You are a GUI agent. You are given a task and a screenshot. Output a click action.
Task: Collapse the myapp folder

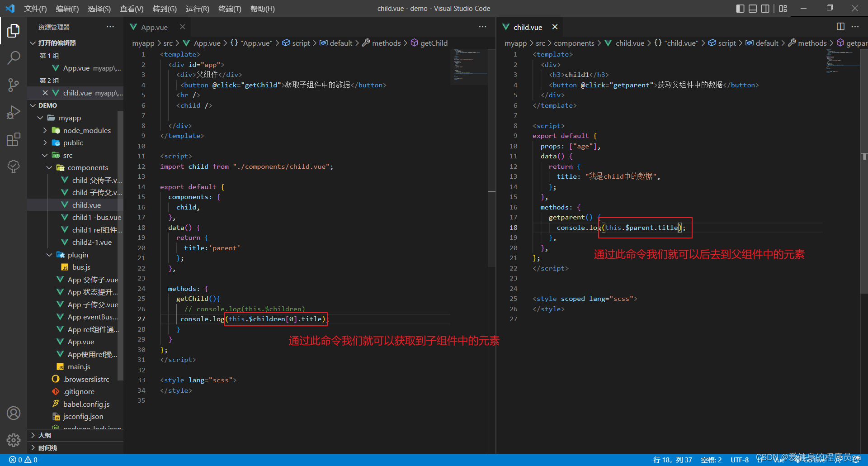tap(70, 118)
